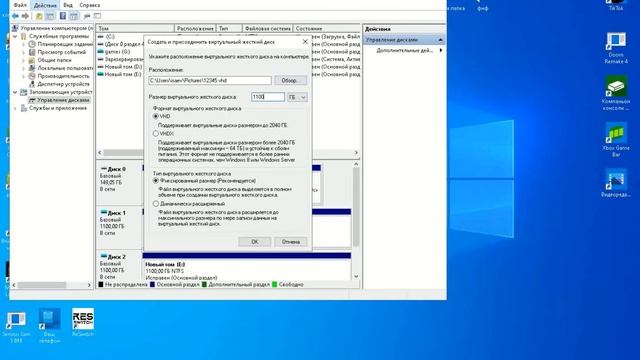Click volume list scroll right arrow
640x360 pixels.
(x=356, y=153)
